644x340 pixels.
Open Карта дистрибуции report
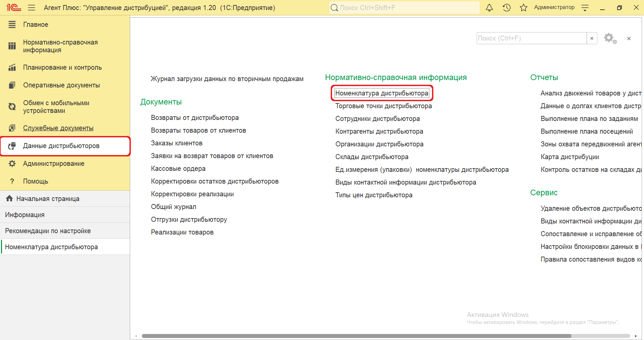click(570, 157)
